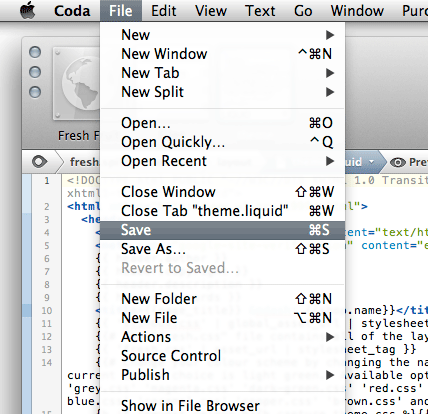Choose Show in File Browser

[x=222, y=406]
